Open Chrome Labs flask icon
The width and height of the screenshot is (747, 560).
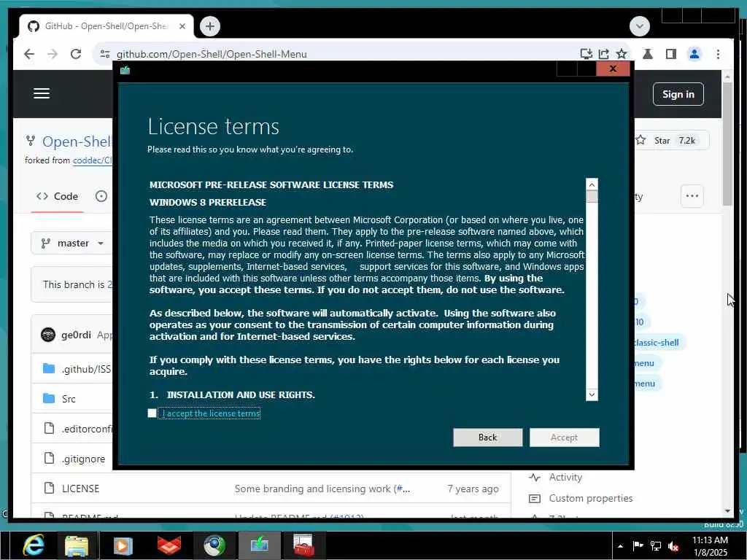[x=648, y=54]
